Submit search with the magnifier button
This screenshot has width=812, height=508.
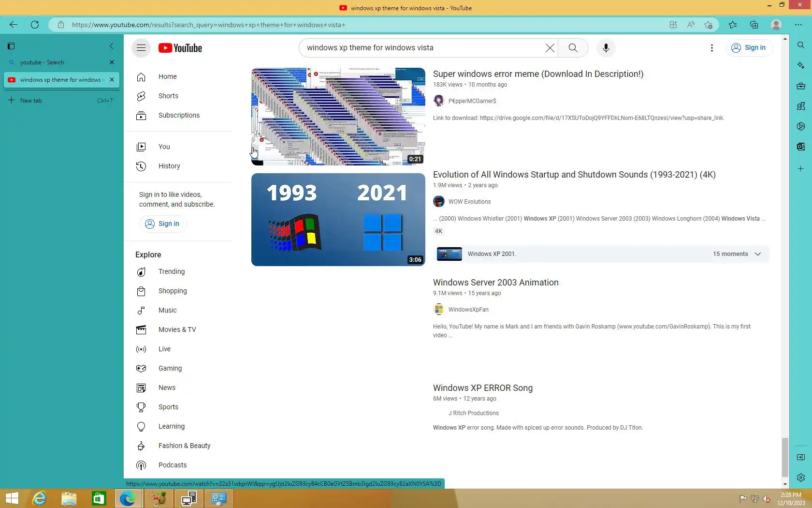click(573, 48)
